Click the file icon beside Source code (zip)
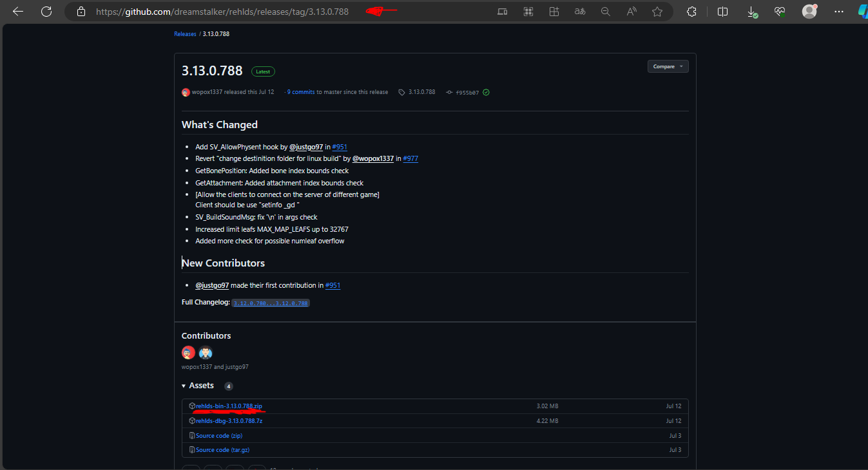The height and width of the screenshot is (470, 868). 192,436
